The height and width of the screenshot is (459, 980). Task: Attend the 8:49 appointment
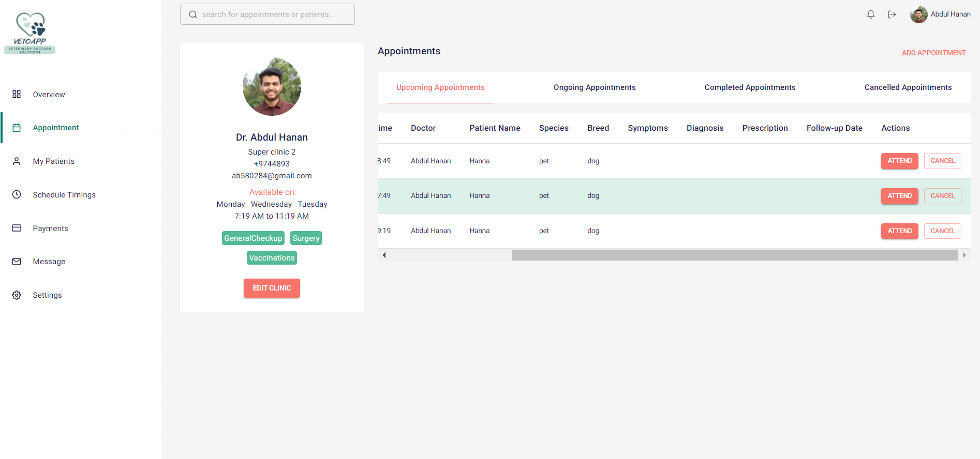click(899, 161)
